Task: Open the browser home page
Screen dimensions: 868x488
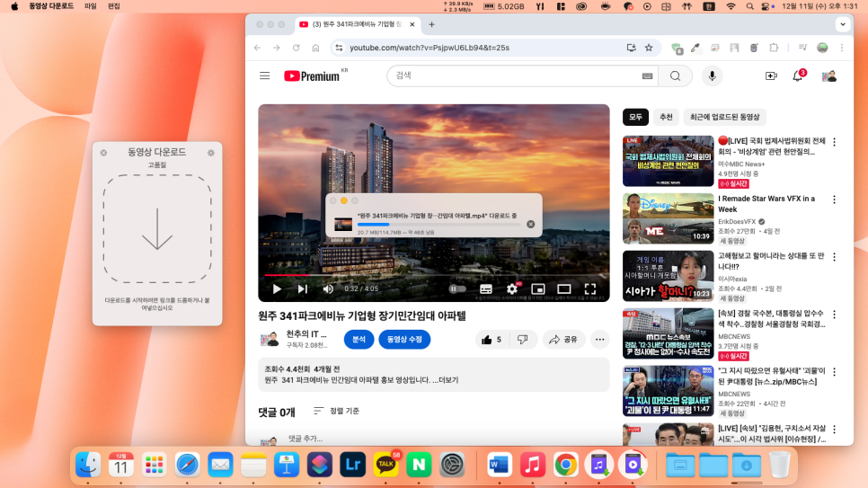Action: click(315, 48)
